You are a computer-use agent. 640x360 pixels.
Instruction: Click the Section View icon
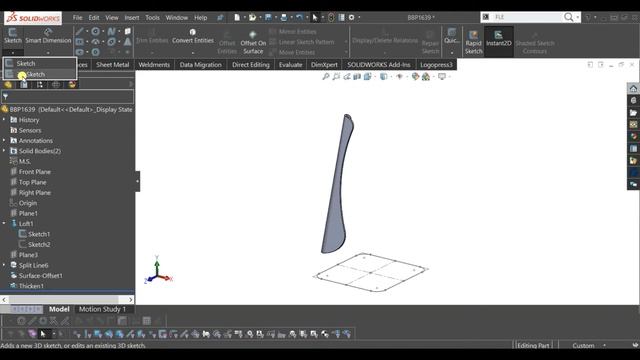(357, 76)
